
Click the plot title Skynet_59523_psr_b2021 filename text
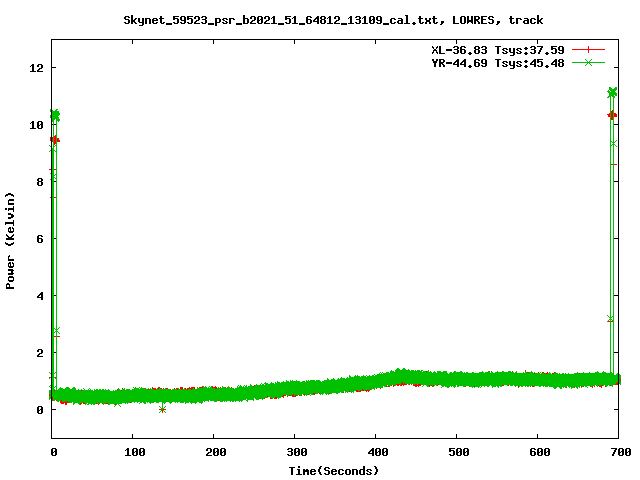coord(280,20)
